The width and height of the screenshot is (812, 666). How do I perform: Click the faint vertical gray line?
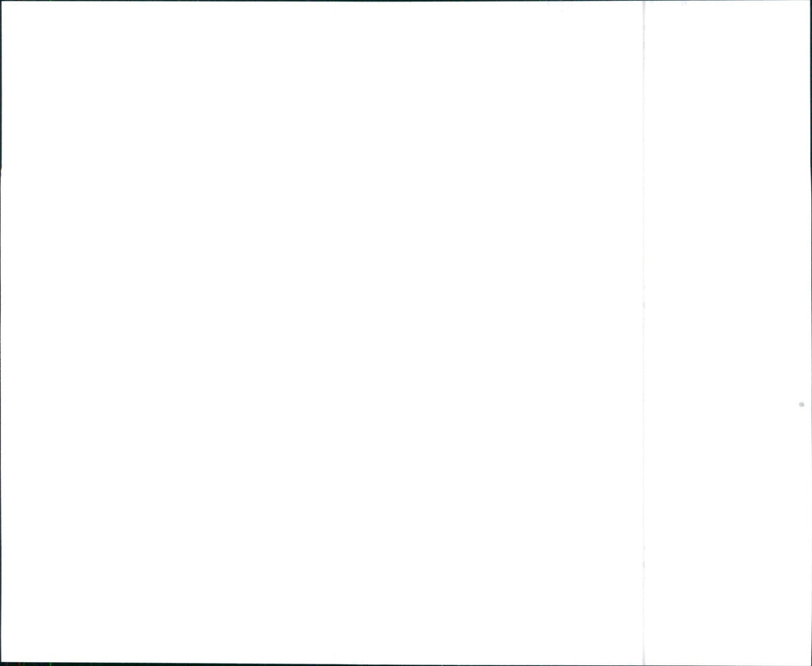pyautogui.click(x=644, y=333)
